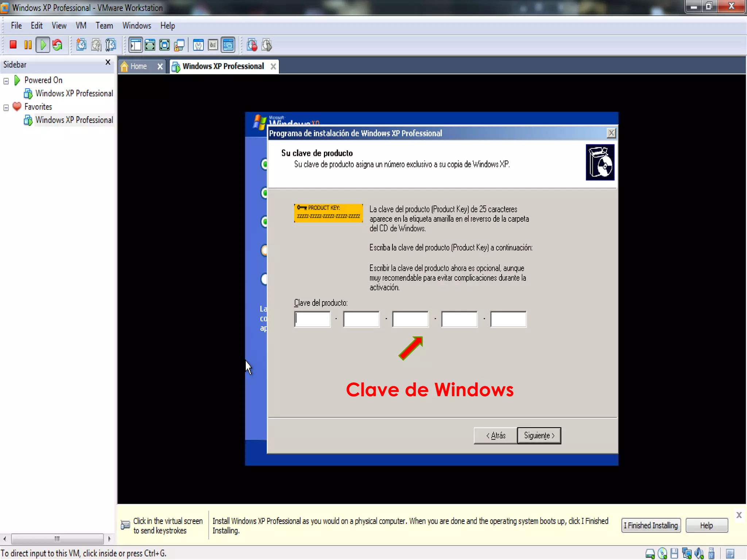Click the CD-ROM status bar icon
This screenshot has width=747, height=560.
click(662, 553)
